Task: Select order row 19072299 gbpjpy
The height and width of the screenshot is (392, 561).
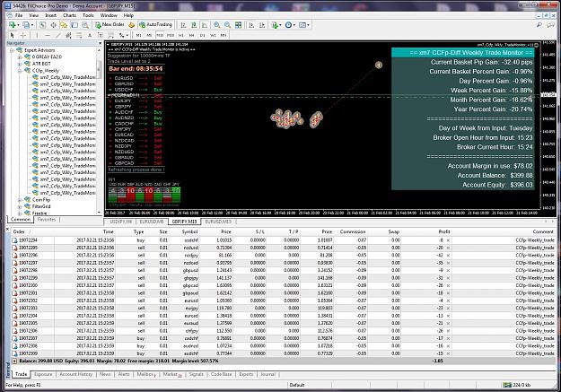Action: tap(283, 278)
